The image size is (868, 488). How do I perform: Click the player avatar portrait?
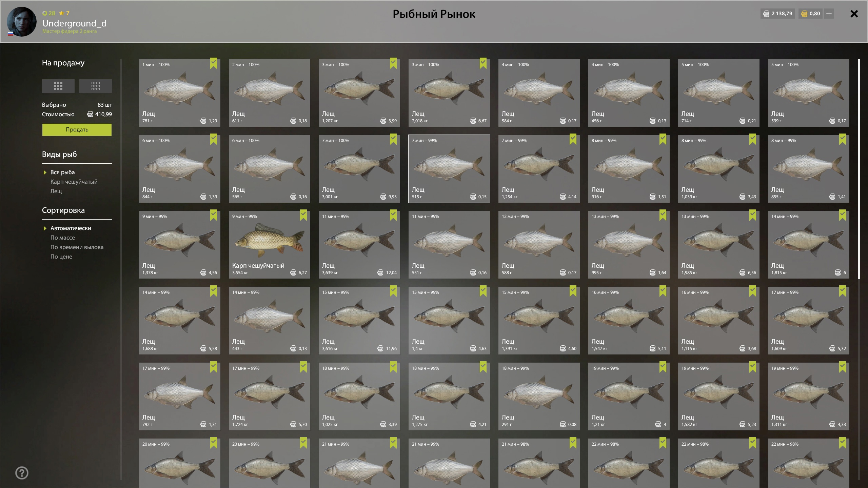pyautogui.click(x=21, y=21)
